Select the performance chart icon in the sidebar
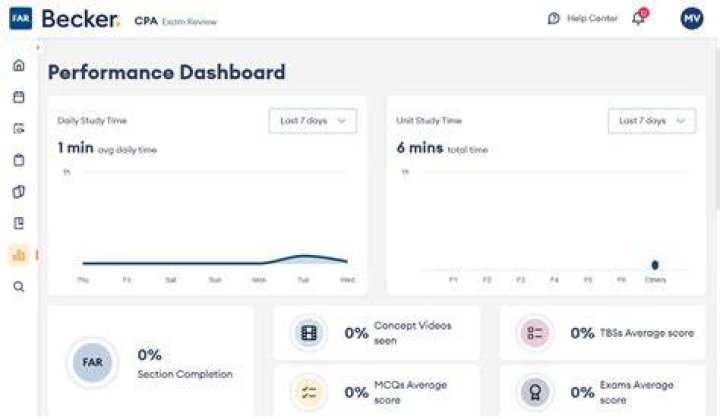This screenshot has height=419, width=720. (x=19, y=255)
